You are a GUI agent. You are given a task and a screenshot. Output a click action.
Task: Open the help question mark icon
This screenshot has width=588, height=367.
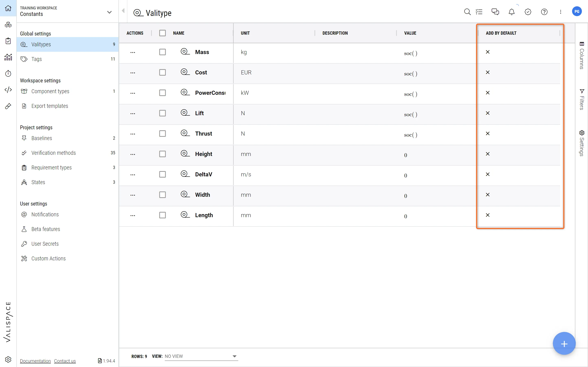point(544,12)
